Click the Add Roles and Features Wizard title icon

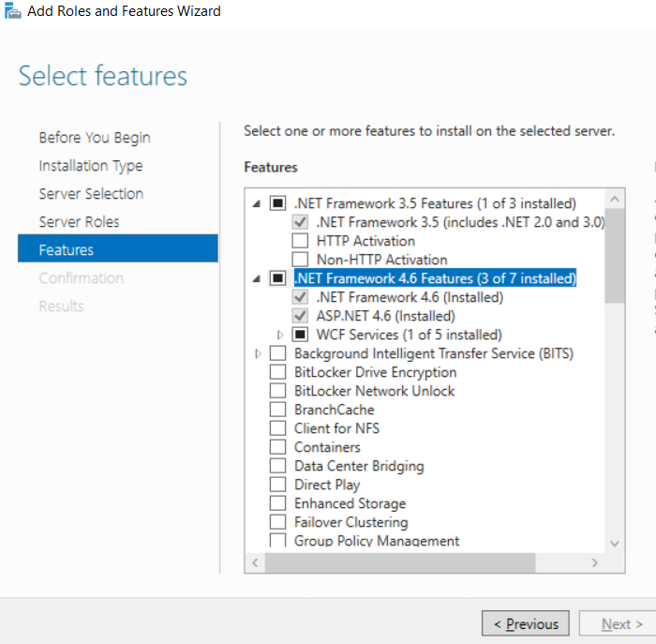click(x=12, y=11)
